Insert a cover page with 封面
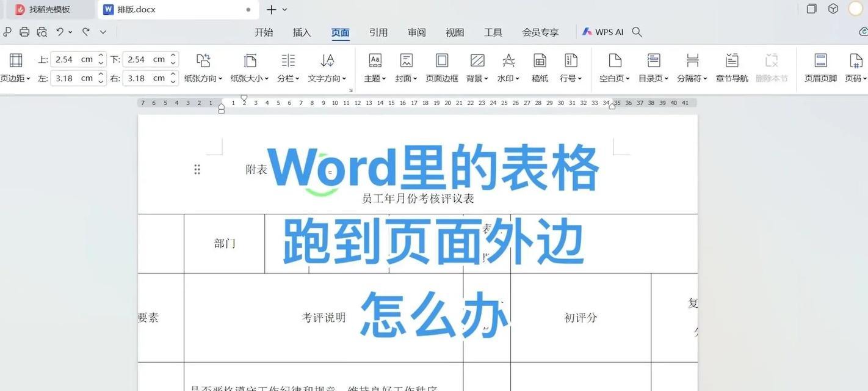This screenshot has width=868, height=391. click(x=406, y=68)
